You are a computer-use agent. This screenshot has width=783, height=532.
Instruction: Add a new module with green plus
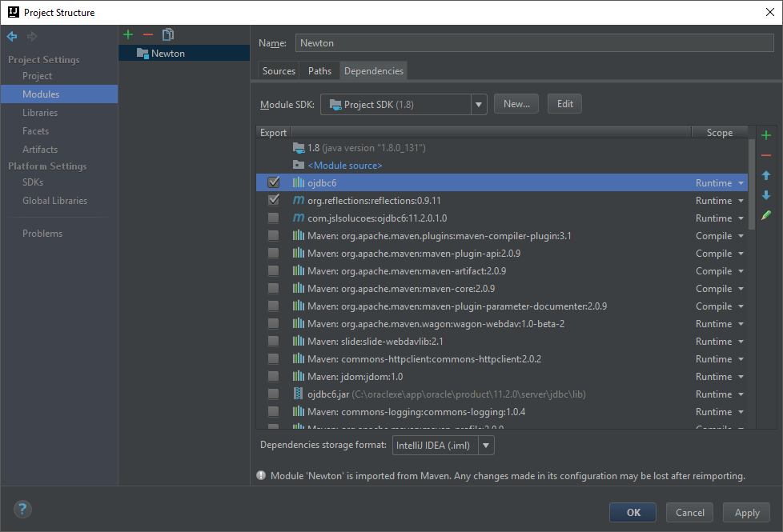pyautogui.click(x=128, y=34)
